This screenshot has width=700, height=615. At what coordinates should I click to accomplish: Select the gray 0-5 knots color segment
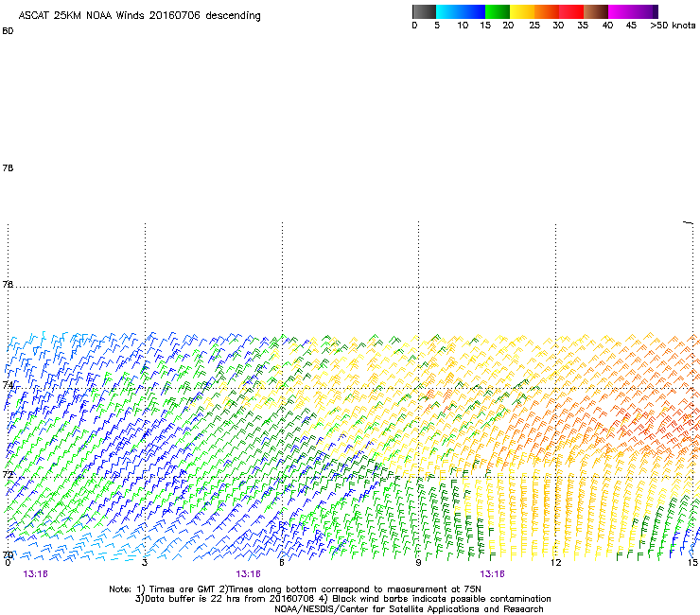click(424, 11)
